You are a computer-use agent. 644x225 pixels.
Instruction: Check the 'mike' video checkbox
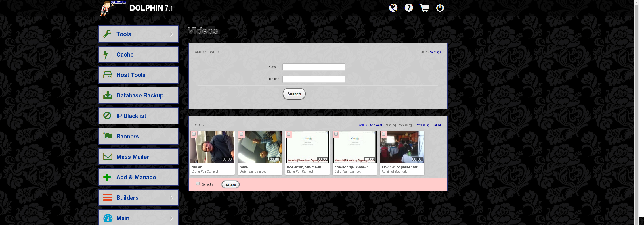[x=241, y=134]
